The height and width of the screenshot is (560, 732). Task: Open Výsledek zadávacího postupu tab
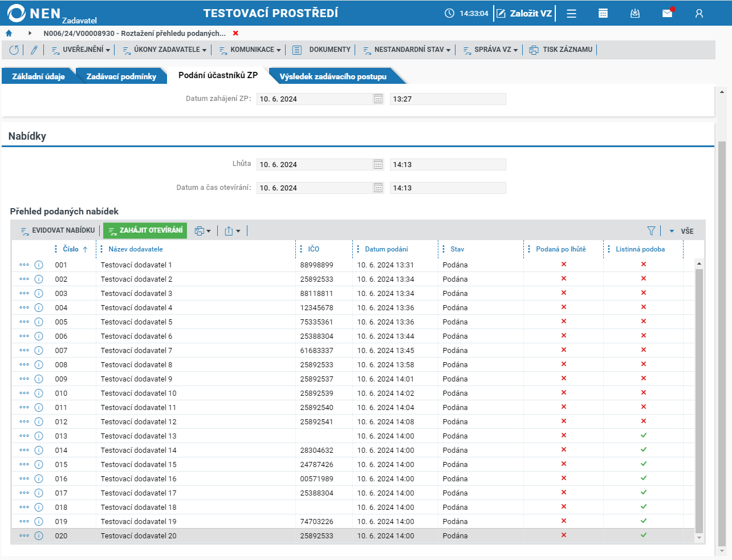(333, 76)
